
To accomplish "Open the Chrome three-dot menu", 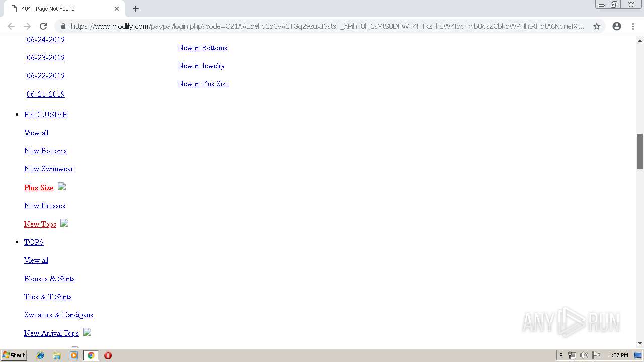I will (633, 26).
